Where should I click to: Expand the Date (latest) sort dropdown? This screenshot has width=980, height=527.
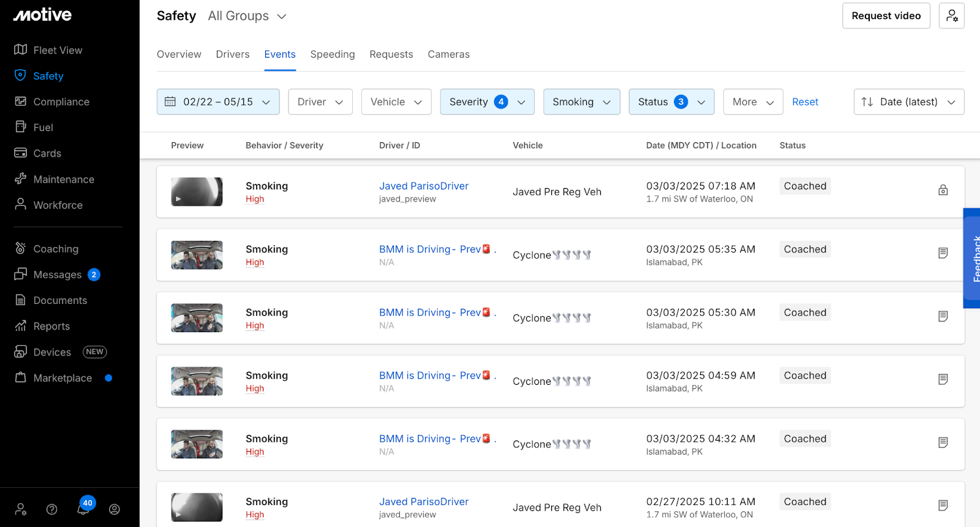pos(908,102)
